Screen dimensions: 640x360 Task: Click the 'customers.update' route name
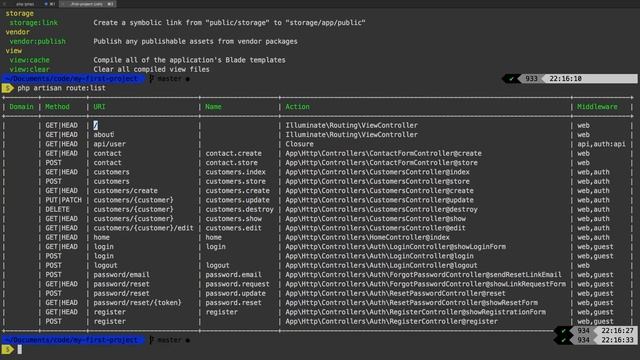click(238, 200)
